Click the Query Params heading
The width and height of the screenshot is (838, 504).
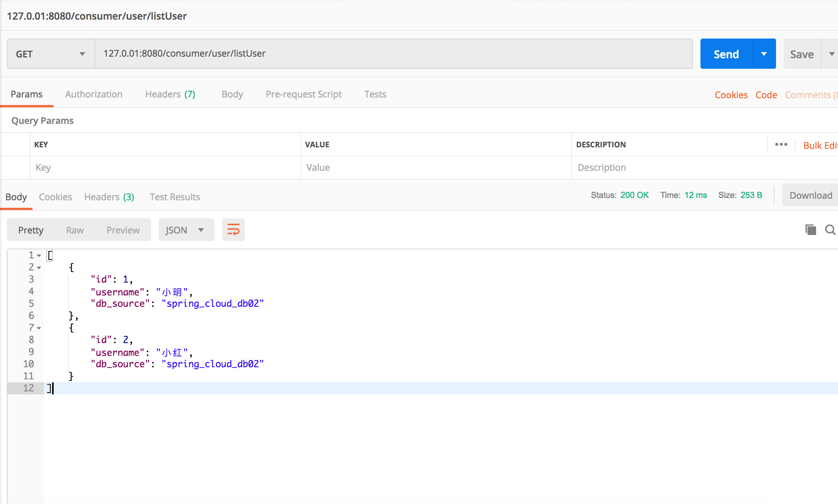42,121
